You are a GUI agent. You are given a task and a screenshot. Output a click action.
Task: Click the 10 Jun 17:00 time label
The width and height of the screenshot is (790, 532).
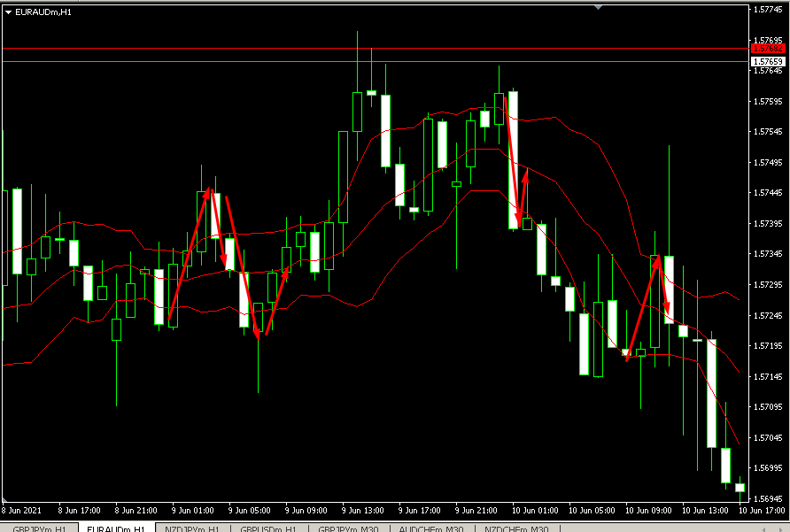point(762,511)
